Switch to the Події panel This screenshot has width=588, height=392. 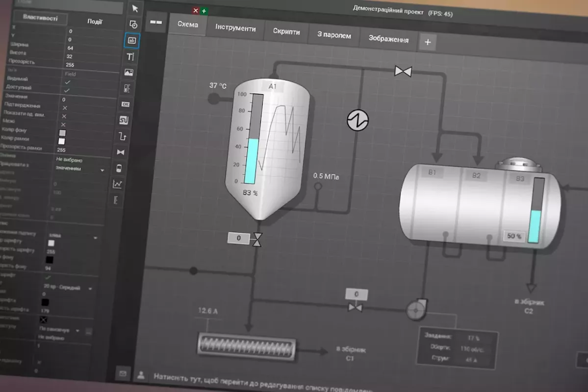click(94, 21)
